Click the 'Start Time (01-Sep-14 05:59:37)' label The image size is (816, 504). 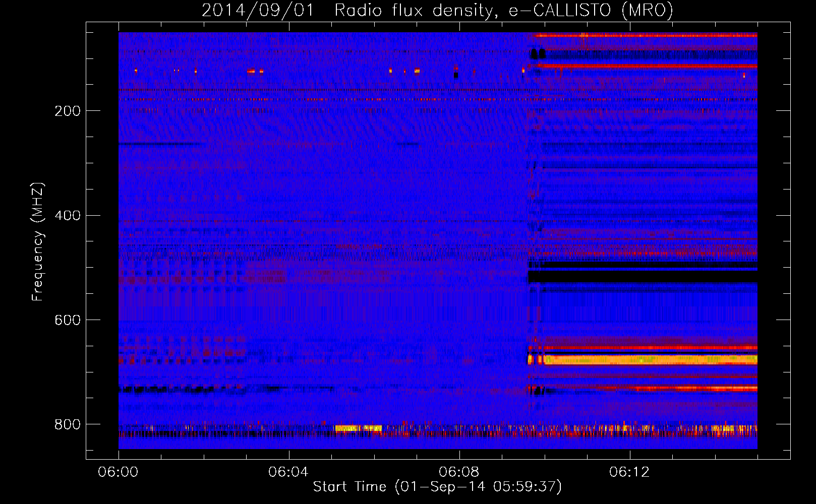click(x=437, y=487)
